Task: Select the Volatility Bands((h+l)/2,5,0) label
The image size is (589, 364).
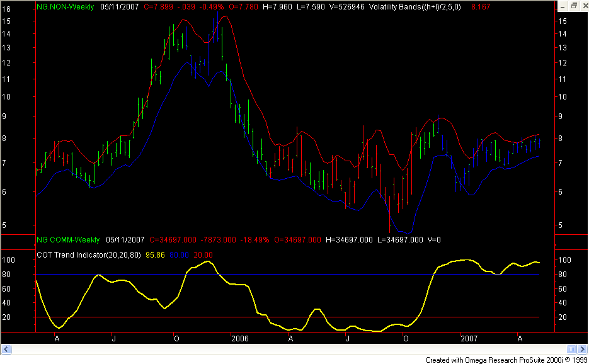Action: click(x=415, y=7)
